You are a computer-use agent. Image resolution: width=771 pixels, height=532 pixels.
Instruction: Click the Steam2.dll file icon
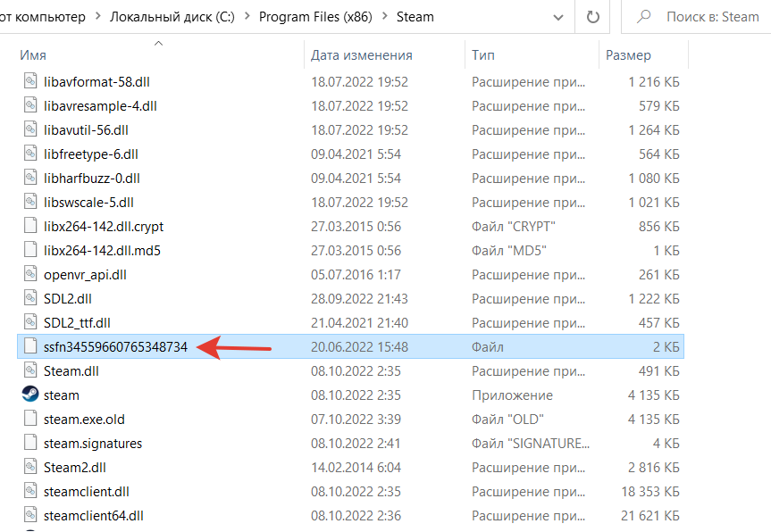(x=30, y=466)
